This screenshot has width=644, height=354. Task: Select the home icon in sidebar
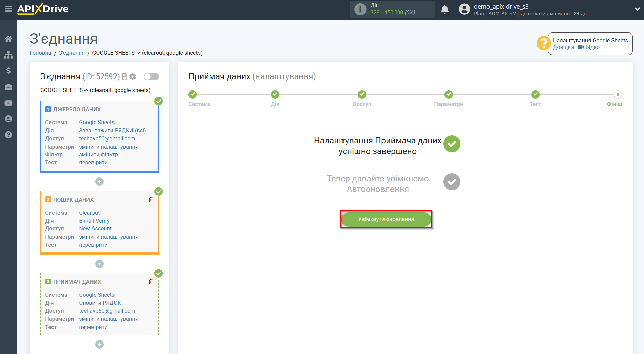click(8, 39)
